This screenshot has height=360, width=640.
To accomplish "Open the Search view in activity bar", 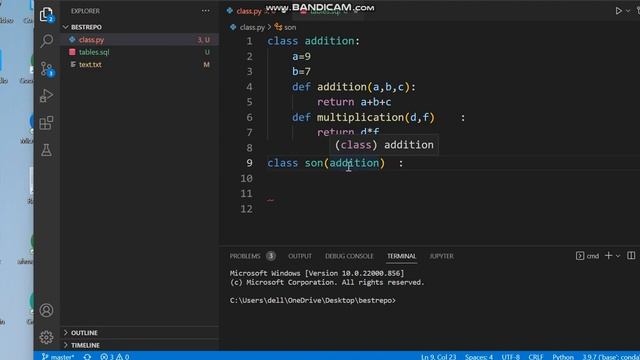I will [47, 41].
